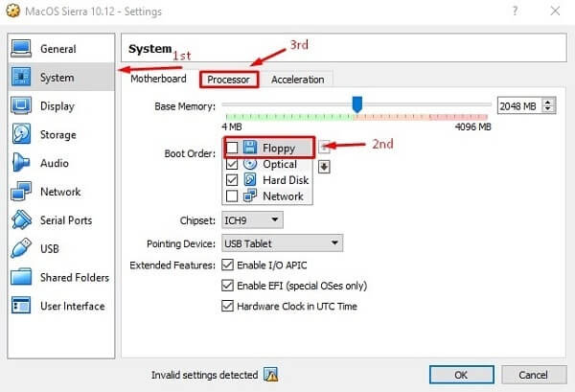The width and height of the screenshot is (575, 392).
Task: Open the Network monitors icon in sidebar
Action: coord(21,191)
